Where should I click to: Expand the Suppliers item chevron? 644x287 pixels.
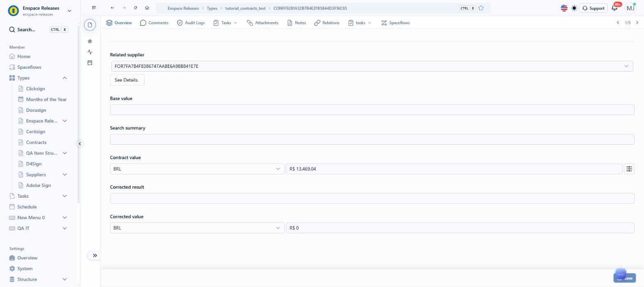(x=64, y=174)
